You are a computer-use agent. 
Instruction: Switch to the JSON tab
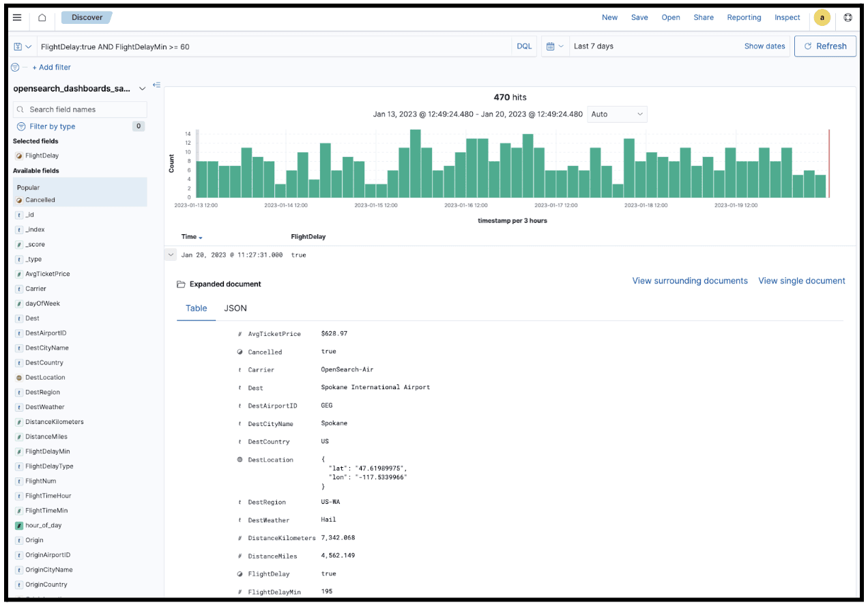[235, 308]
